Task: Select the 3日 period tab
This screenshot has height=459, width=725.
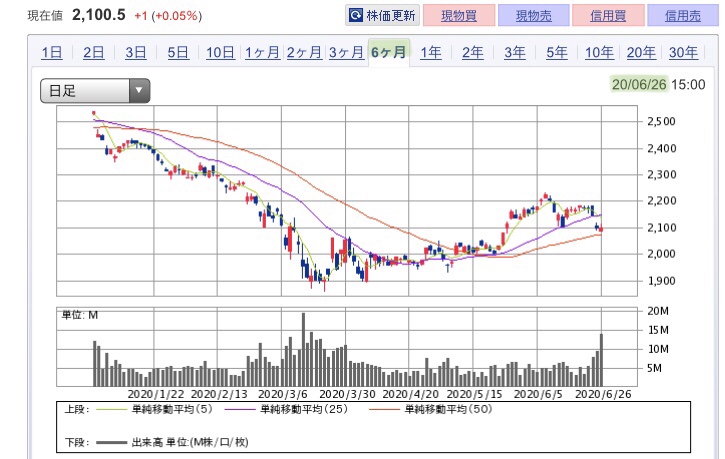Action: point(136,54)
